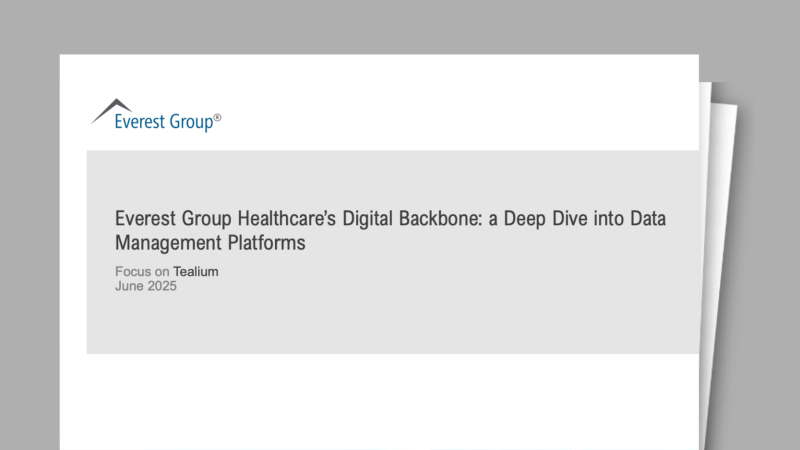Click the "Focus on" subtitle text
Image resolution: width=800 pixels, height=450 pixels.
[x=141, y=271]
